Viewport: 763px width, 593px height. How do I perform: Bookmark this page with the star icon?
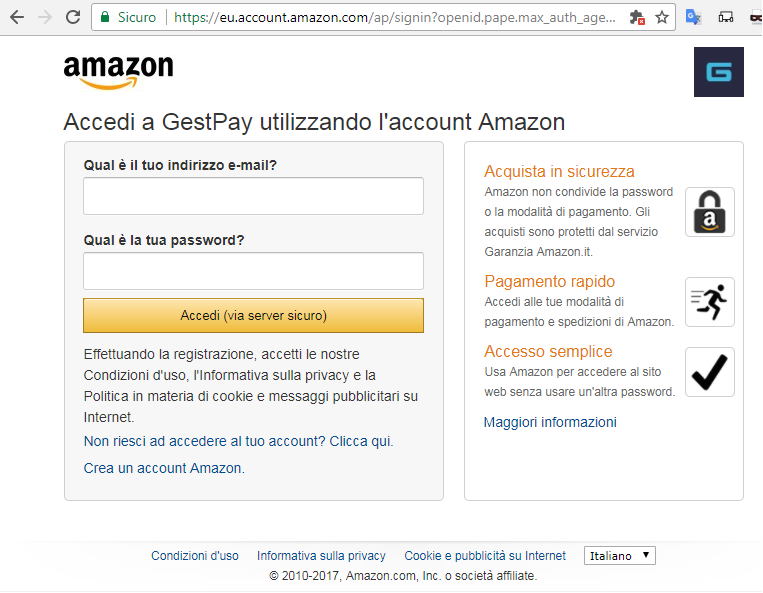coord(662,18)
